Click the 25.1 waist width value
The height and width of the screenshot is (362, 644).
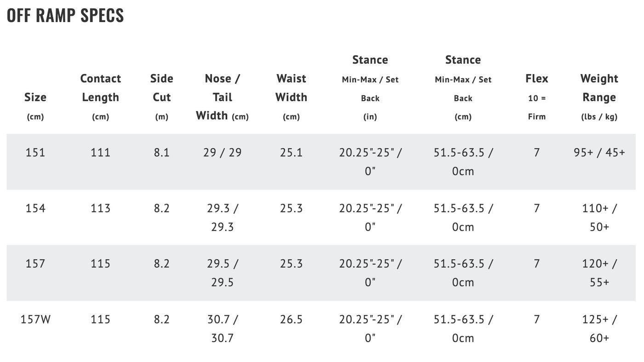pos(291,152)
